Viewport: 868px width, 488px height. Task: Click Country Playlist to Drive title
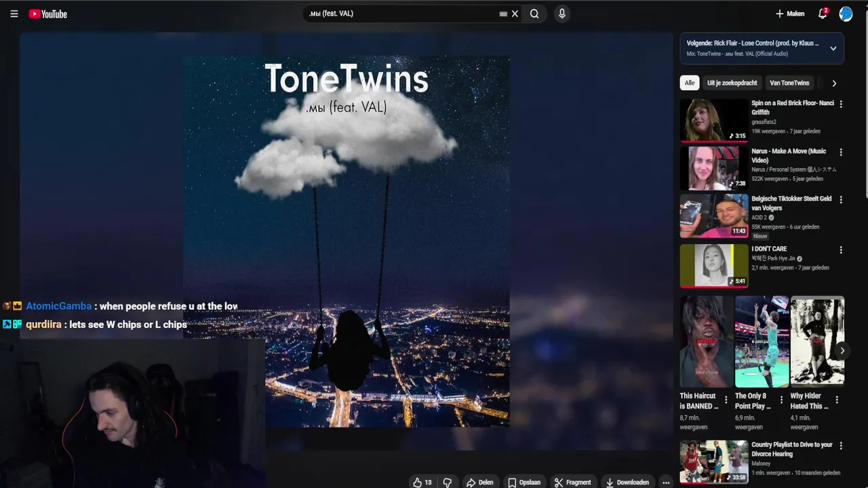791,449
